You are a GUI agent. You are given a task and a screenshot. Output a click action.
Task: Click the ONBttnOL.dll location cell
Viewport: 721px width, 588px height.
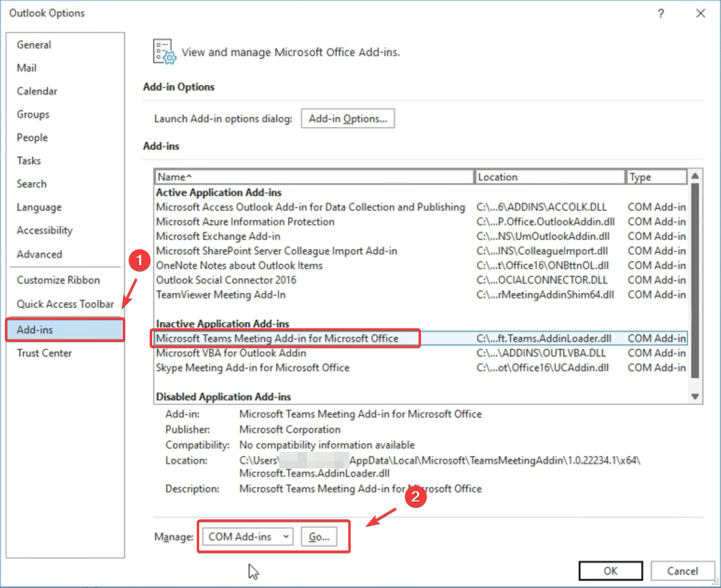(542, 266)
